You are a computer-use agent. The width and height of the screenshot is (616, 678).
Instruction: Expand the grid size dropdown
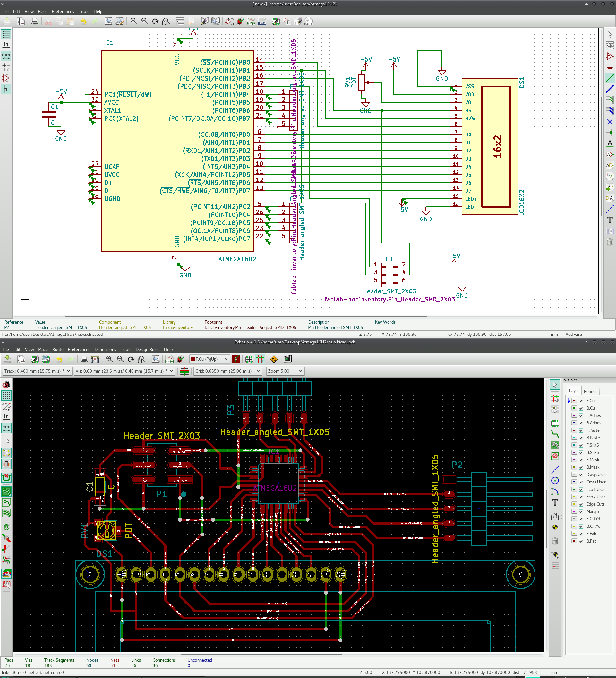(x=227, y=371)
